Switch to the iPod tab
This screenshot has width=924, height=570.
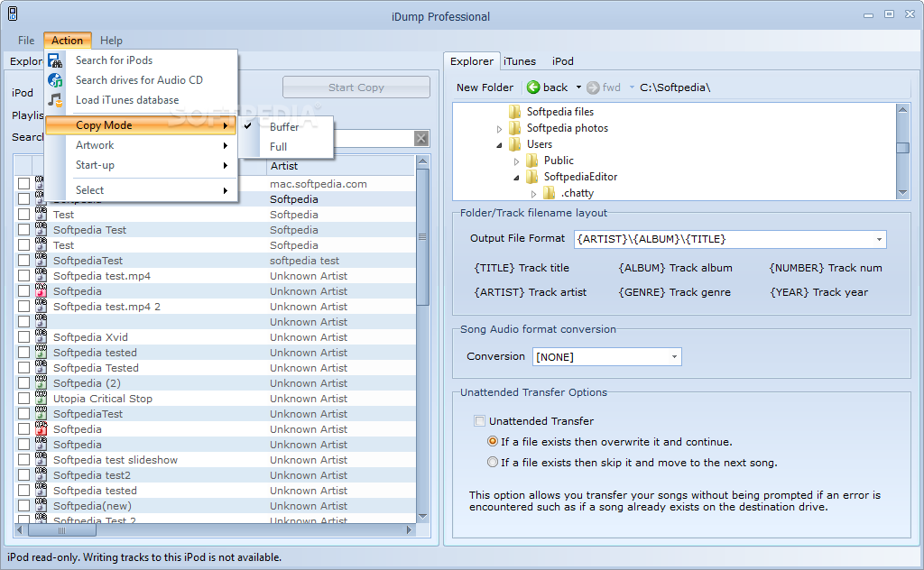point(563,61)
